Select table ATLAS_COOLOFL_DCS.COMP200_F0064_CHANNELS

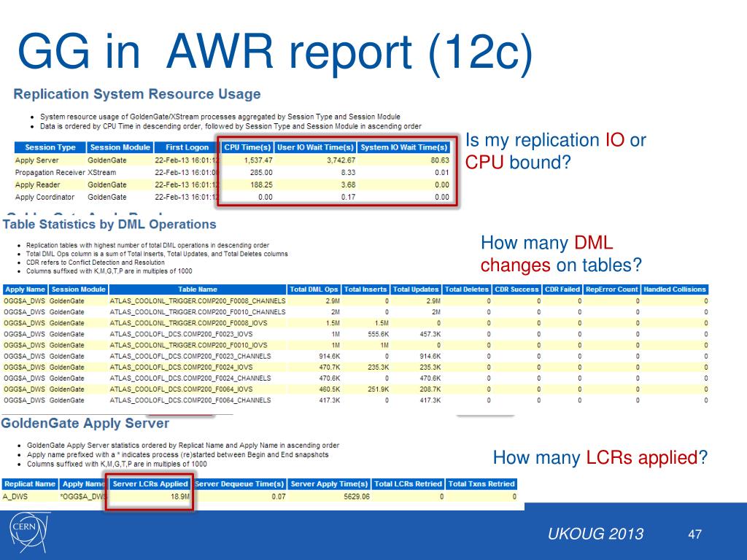click(190, 400)
